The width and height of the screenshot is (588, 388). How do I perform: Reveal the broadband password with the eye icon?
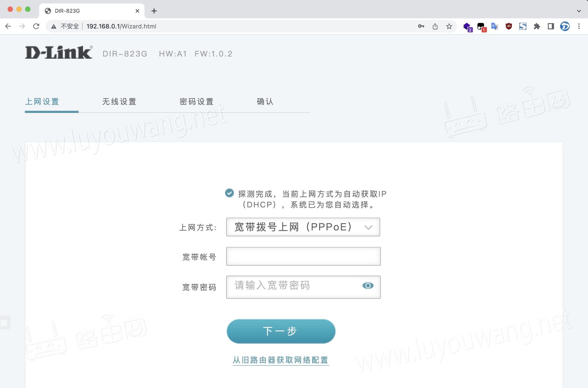coord(368,286)
